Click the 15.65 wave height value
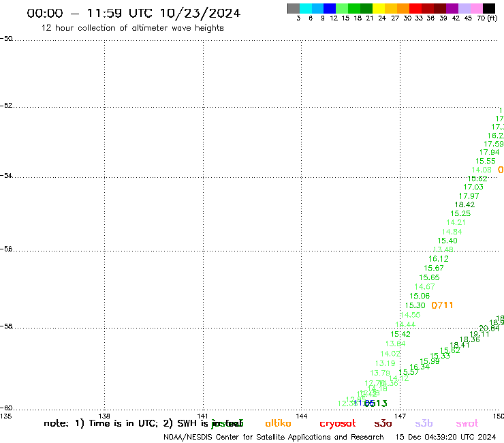 pyautogui.click(x=429, y=277)
